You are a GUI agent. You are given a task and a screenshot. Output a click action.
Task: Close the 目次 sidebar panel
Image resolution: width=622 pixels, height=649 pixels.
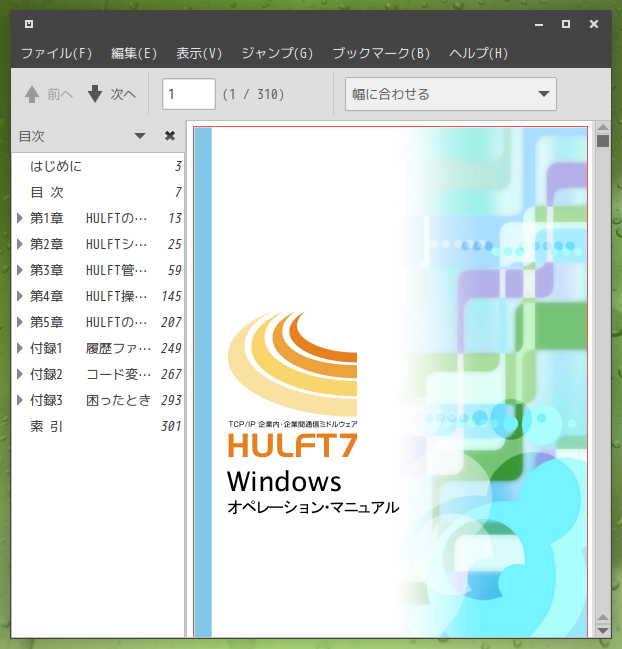[170, 136]
